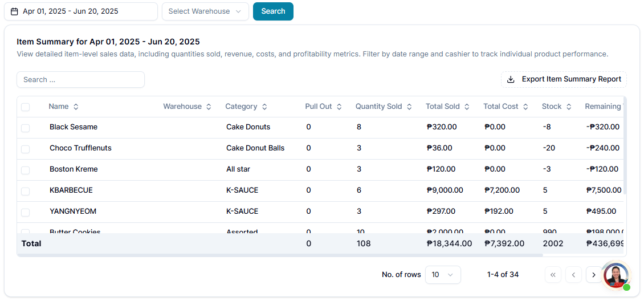Sort by Quantity Sold sort icon

tap(409, 107)
